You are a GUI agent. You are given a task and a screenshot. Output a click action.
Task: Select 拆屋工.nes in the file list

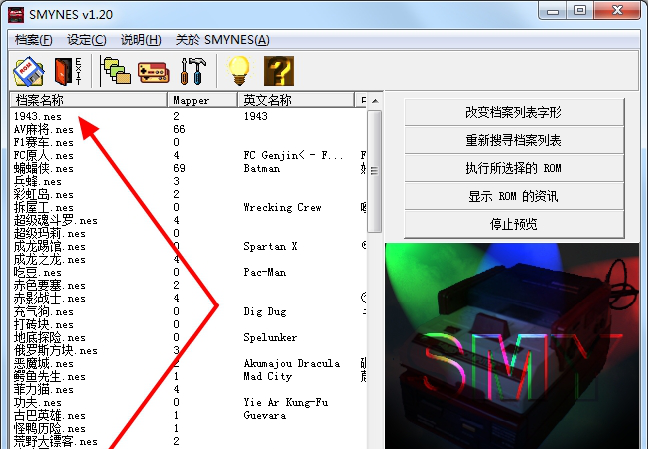click(43, 207)
